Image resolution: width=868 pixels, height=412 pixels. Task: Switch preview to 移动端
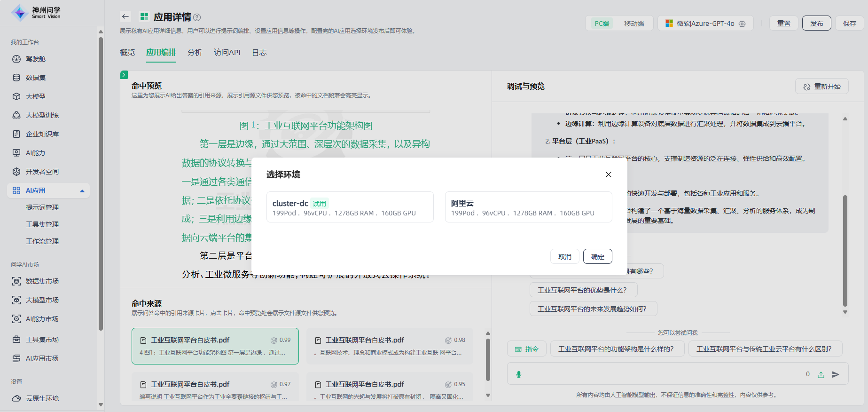(634, 24)
